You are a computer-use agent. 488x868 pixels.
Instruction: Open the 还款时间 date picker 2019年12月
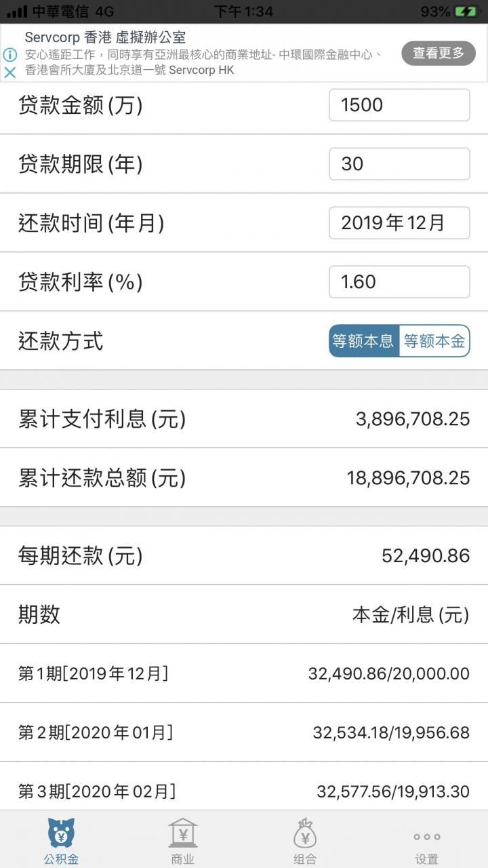tap(399, 222)
